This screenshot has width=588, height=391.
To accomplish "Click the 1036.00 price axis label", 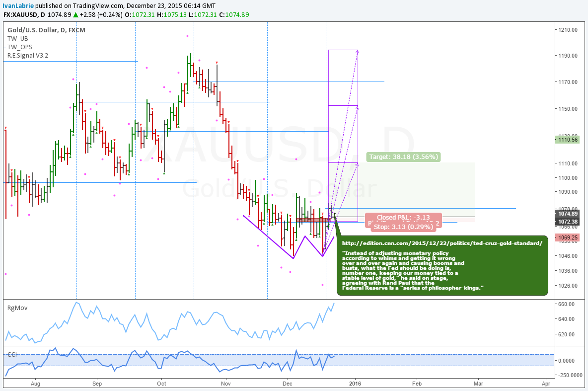I will 568,271.
